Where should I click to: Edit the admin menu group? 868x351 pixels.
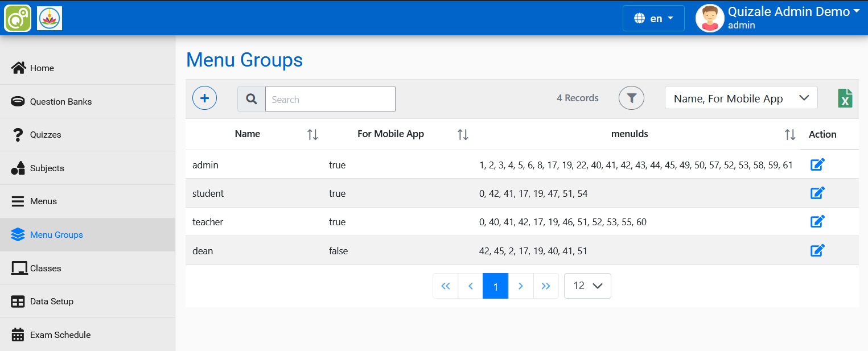coord(818,164)
